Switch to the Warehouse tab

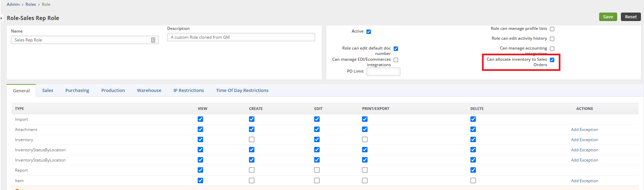coord(149,91)
